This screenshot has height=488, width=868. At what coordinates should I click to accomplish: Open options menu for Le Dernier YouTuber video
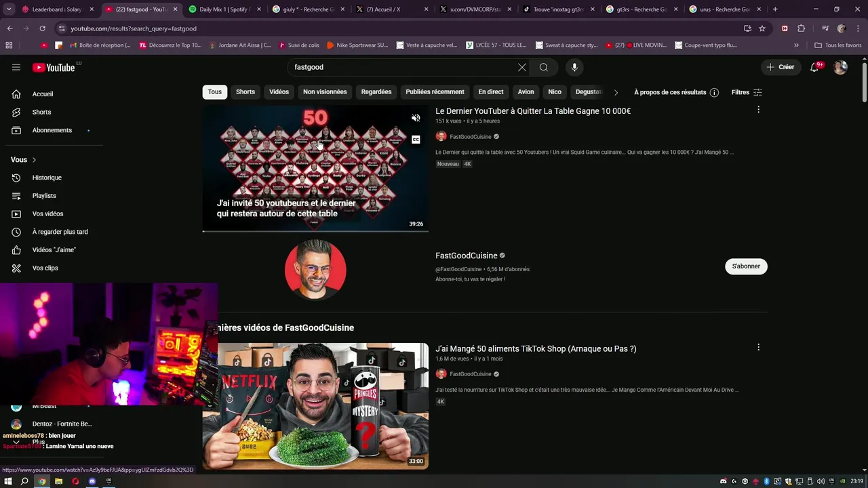(758, 110)
